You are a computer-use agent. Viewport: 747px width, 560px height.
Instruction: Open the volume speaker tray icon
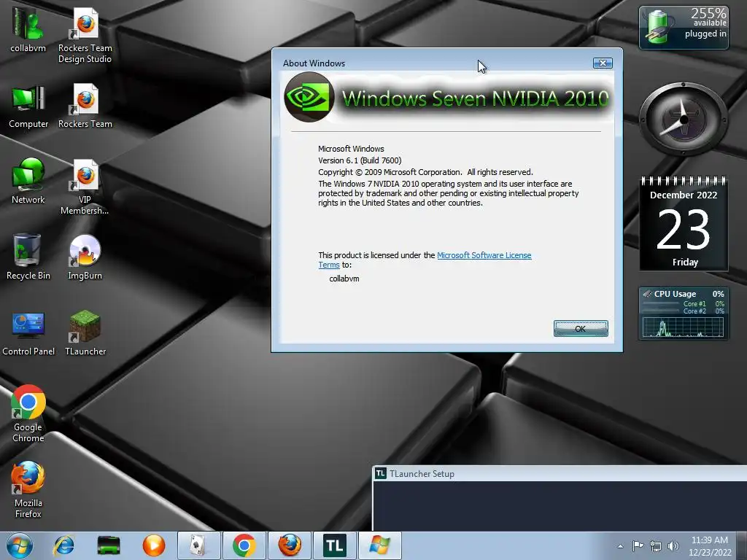(673, 546)
